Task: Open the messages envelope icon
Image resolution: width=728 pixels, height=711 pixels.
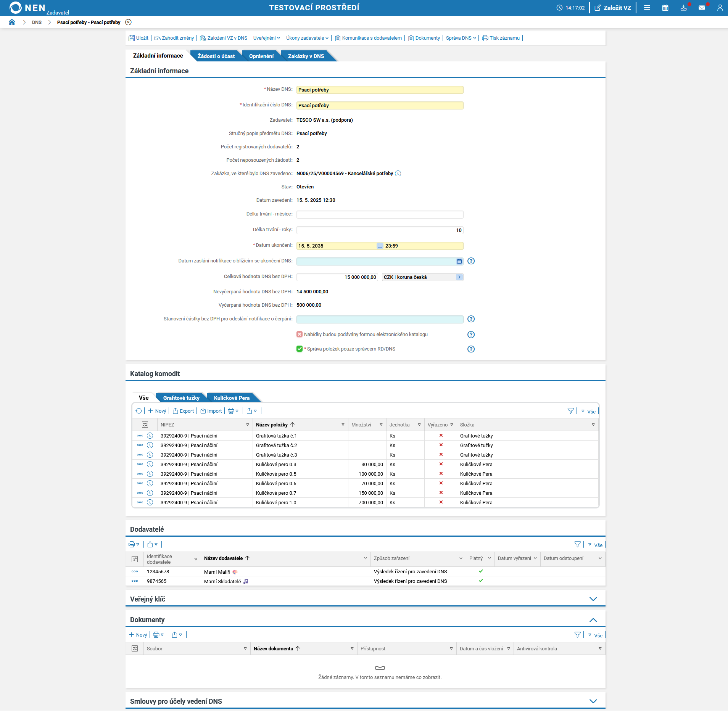Action: point(702,8)
